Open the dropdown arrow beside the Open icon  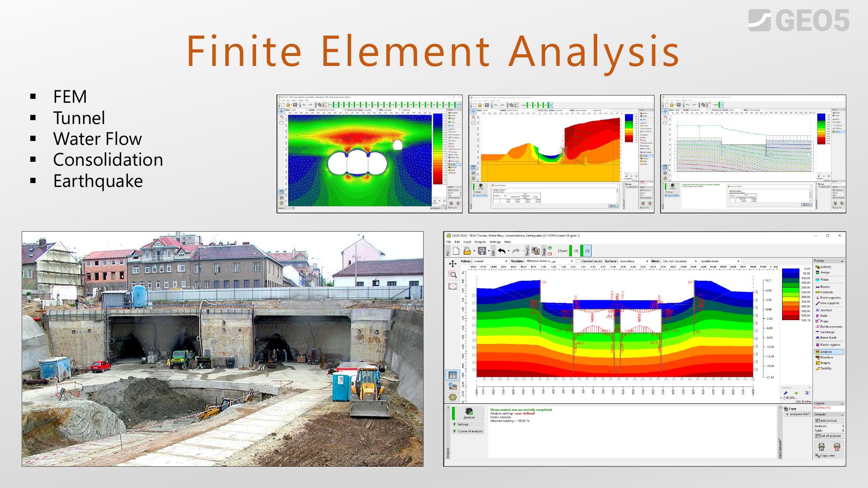coord(474,251)
